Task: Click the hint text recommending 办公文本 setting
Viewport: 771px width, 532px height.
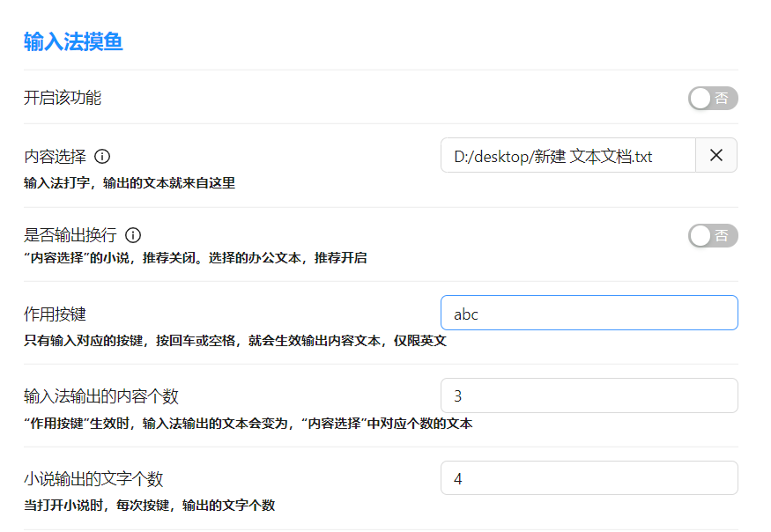Action: [x=195, y=258]
